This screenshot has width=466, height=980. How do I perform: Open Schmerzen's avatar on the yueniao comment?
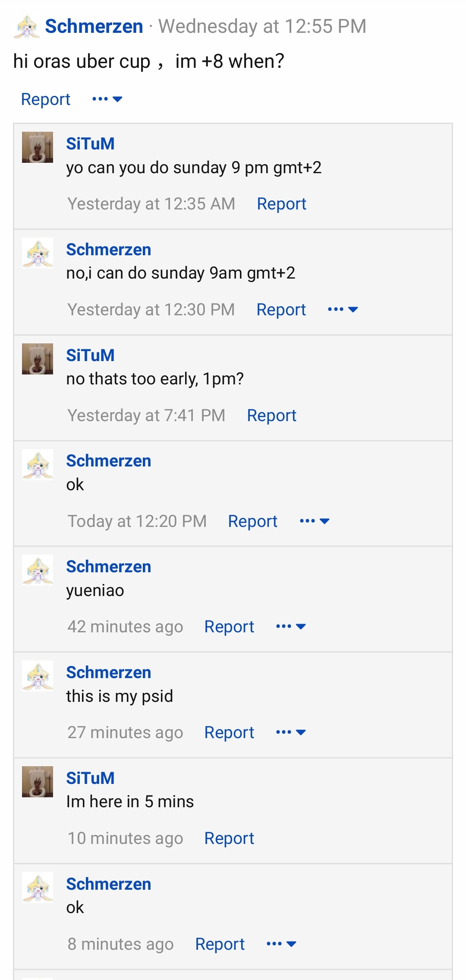(38, 570)
